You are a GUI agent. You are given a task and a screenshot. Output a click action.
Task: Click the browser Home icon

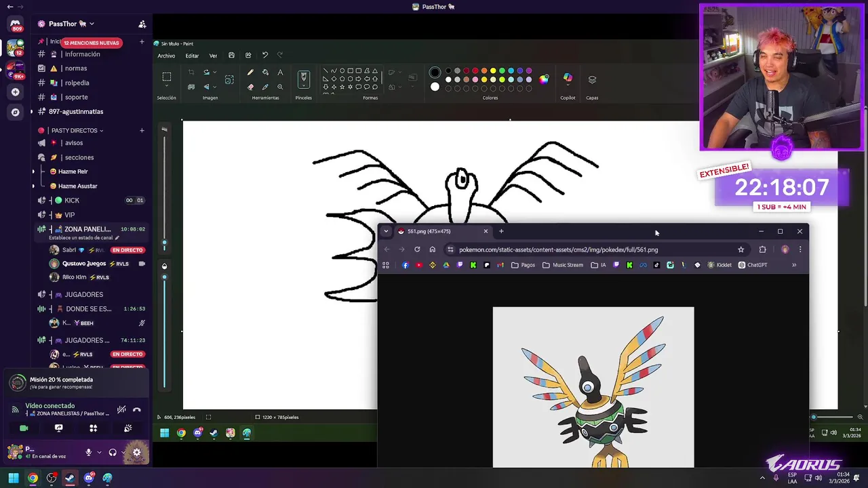point(432,249)
